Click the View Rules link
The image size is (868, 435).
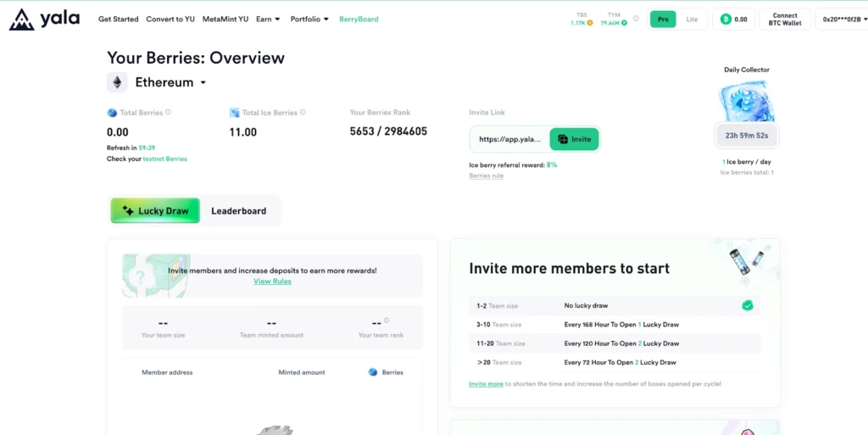[x=272, y=282]
